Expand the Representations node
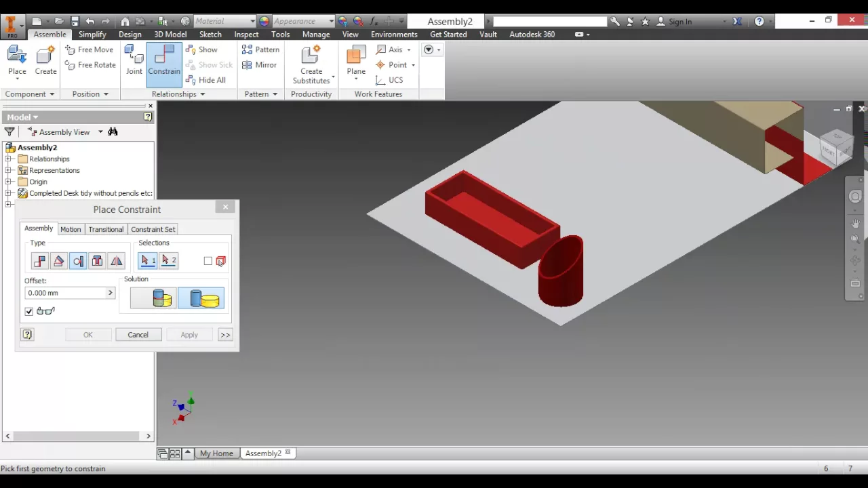868x488 pixels. [x=9, y=170]
